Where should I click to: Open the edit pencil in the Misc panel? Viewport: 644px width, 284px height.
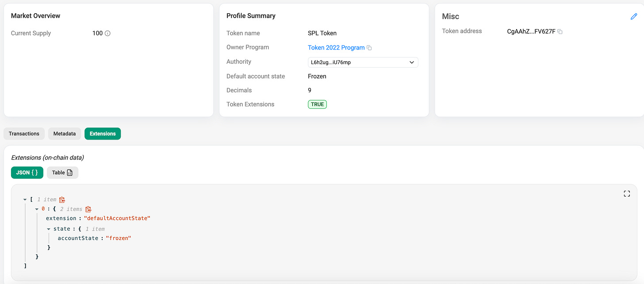point(634,16)
